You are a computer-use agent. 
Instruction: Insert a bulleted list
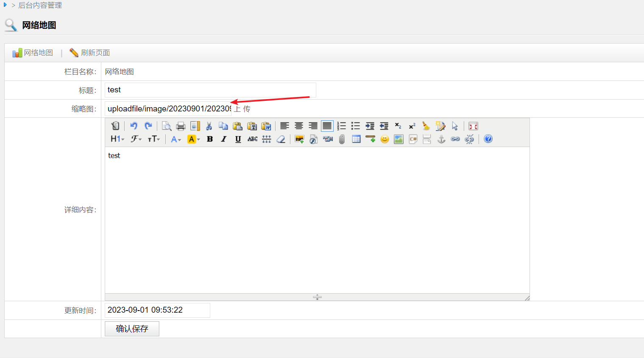point(356,126)
